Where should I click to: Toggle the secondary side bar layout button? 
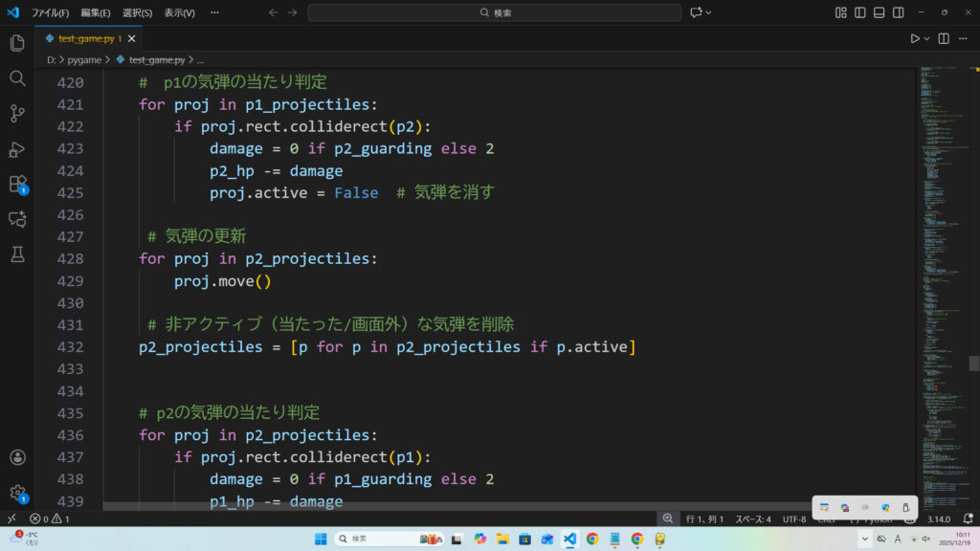point(899,12)
